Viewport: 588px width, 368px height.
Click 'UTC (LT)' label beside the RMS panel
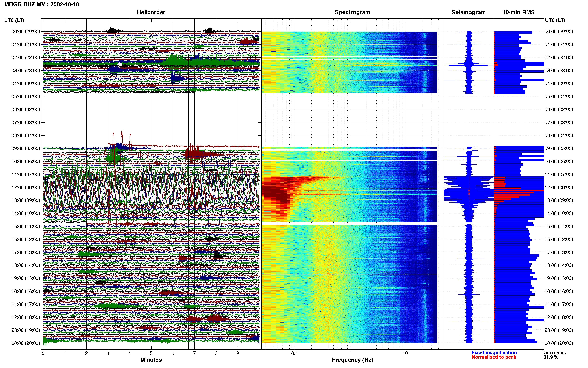(x=555, y=20)
